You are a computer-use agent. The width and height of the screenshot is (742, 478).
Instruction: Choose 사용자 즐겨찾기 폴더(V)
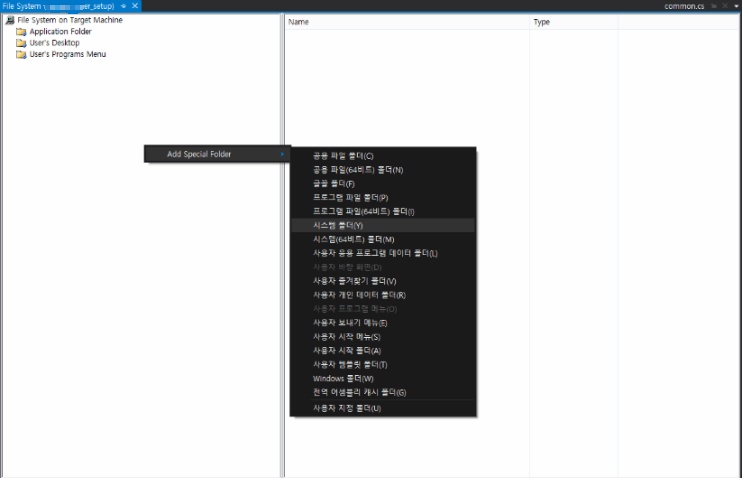[x=383, y=281]
